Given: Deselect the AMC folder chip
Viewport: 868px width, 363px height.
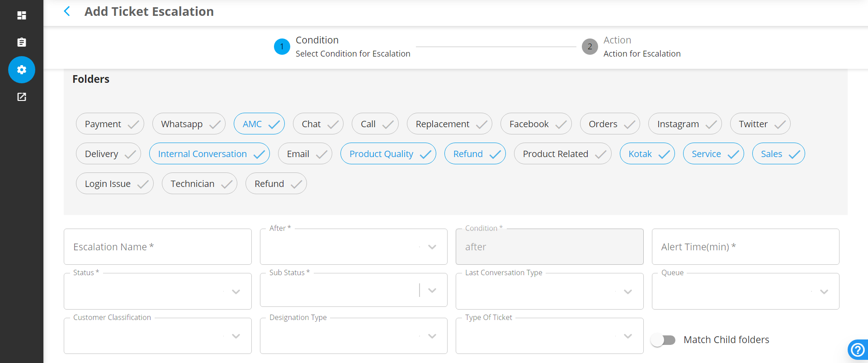Looking at the screenshot, I should click(x=259, y=124).
